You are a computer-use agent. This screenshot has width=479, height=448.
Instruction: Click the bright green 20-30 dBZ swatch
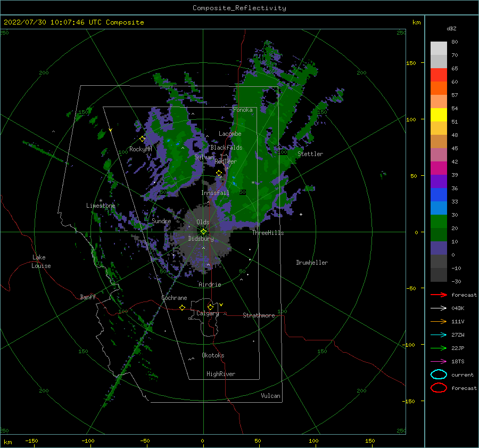tap(439, 221)
